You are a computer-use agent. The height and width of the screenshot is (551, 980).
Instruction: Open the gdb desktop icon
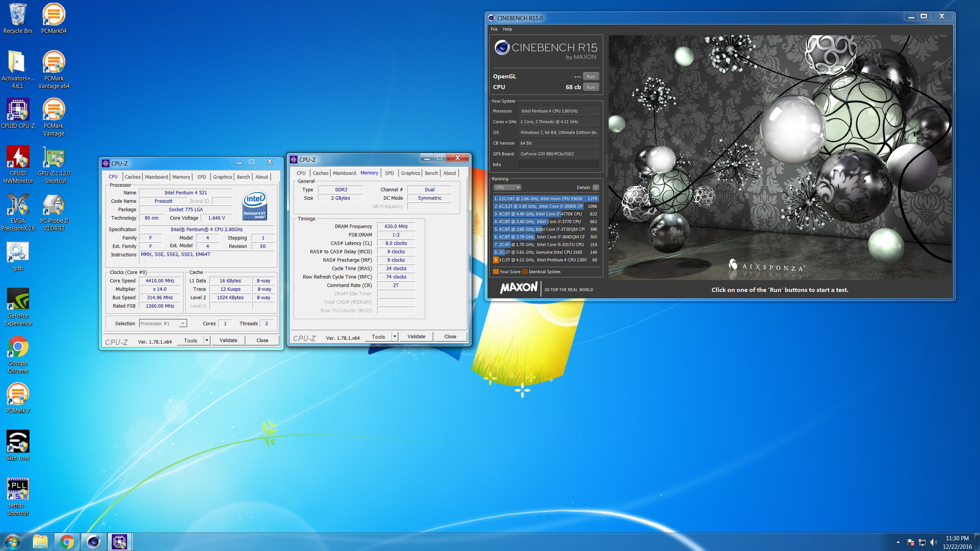pos(18,256)
